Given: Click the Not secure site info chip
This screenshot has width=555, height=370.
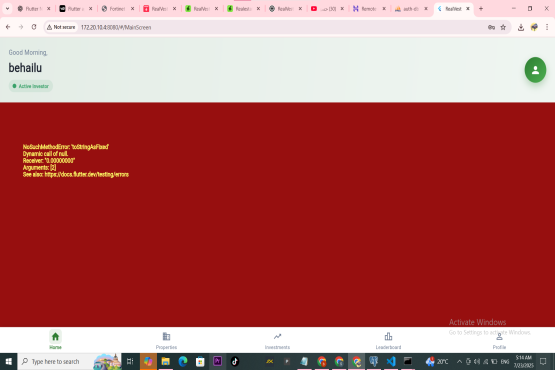Looking at the screenshot, I should pos(61,27).
